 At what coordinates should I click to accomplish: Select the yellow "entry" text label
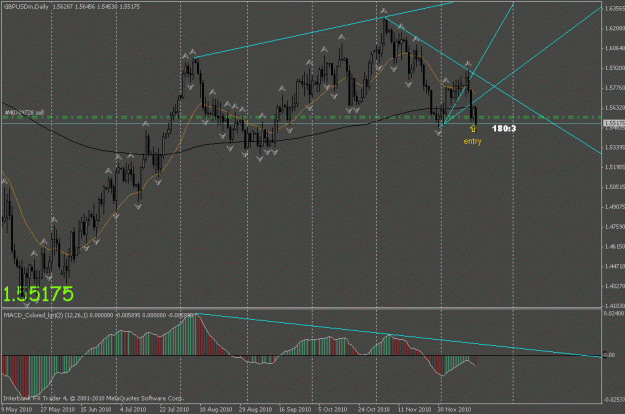click(472, 141)
